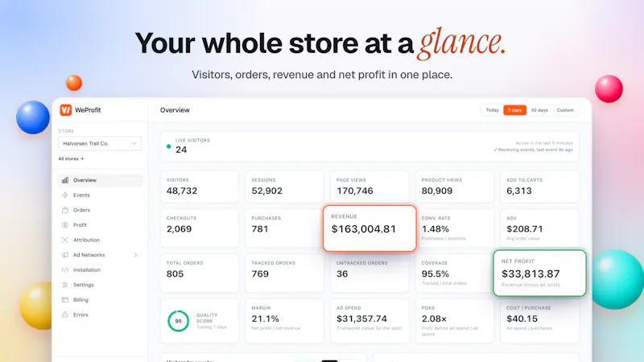
Task: Click the Profit dollar coin icon
Action: point(65,225)
